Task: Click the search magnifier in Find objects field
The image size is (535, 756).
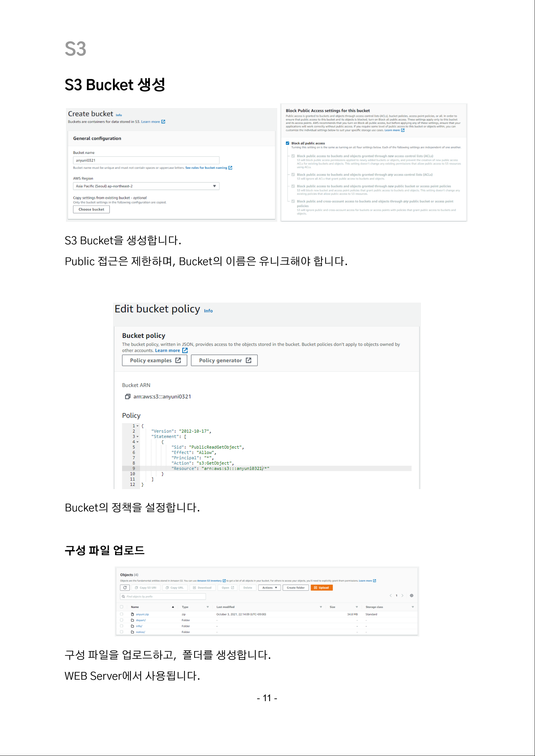Action: (123, 596)
